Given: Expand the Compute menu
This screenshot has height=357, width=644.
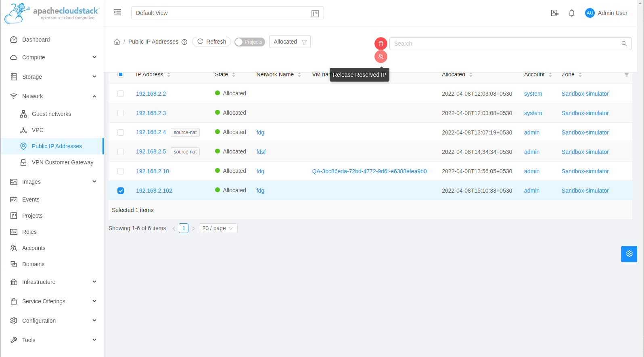Looking at the screenshot, I should [x=52, y=57].
